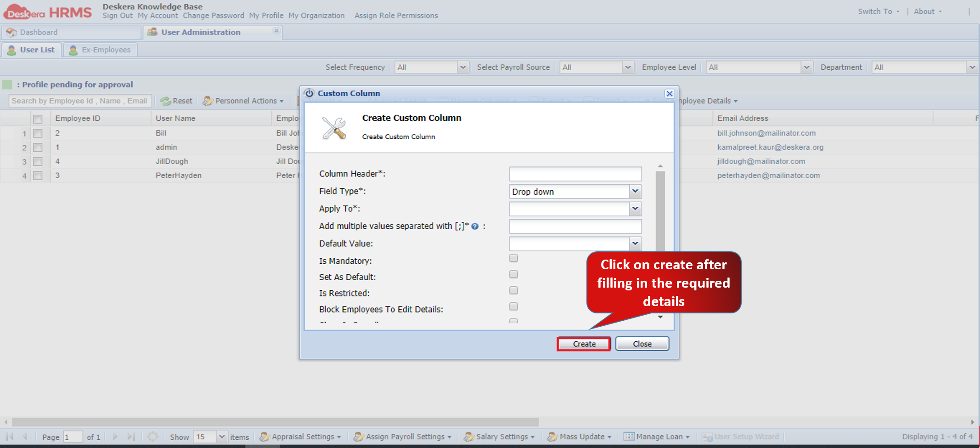
Task: Enable Block Employees To Edit Details
Action: pos(513,306)
